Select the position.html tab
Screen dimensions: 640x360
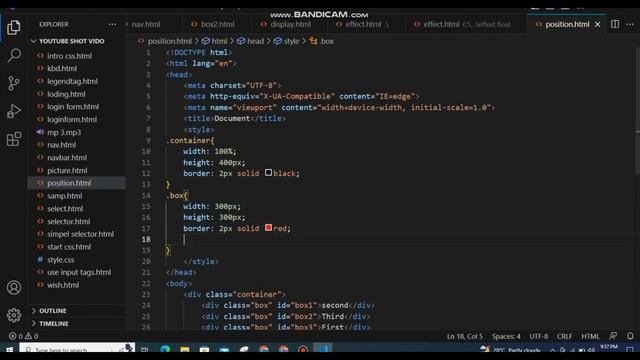coord(567,24)
